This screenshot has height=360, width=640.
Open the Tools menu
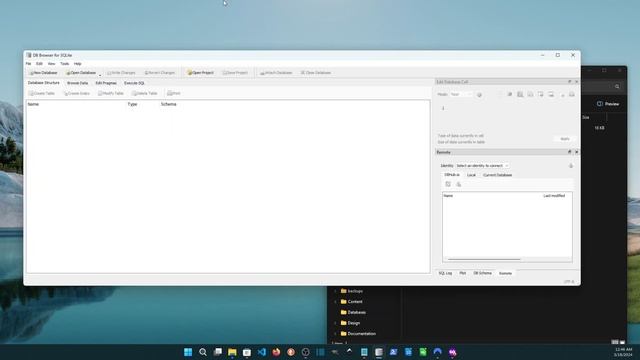(x=64, y=64)
